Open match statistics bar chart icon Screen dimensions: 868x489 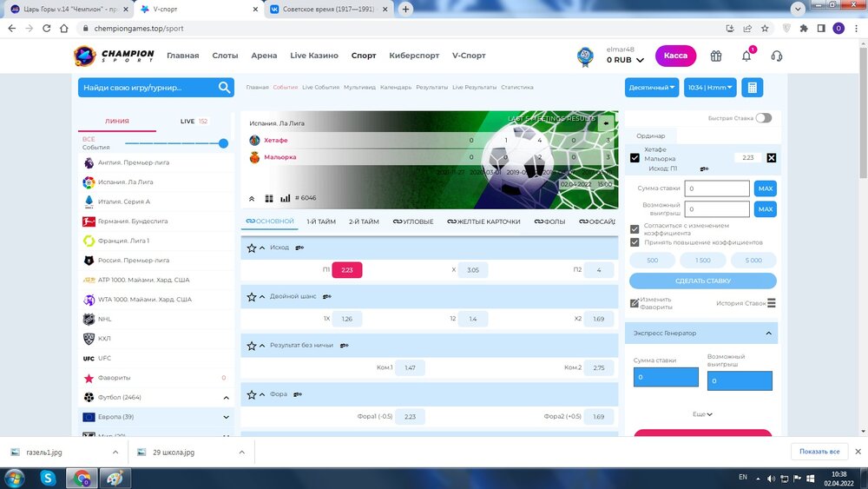[285, 198]
